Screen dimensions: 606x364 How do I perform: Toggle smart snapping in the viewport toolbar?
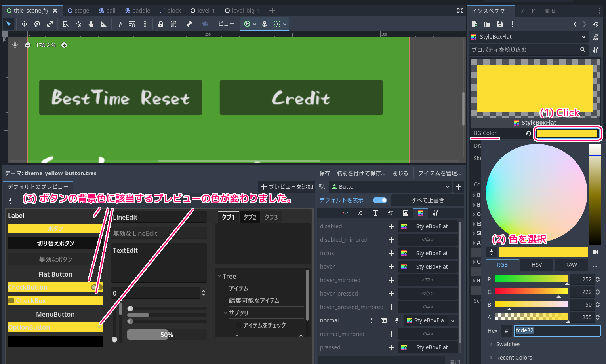pyautogui.click(x=120, y=24)
